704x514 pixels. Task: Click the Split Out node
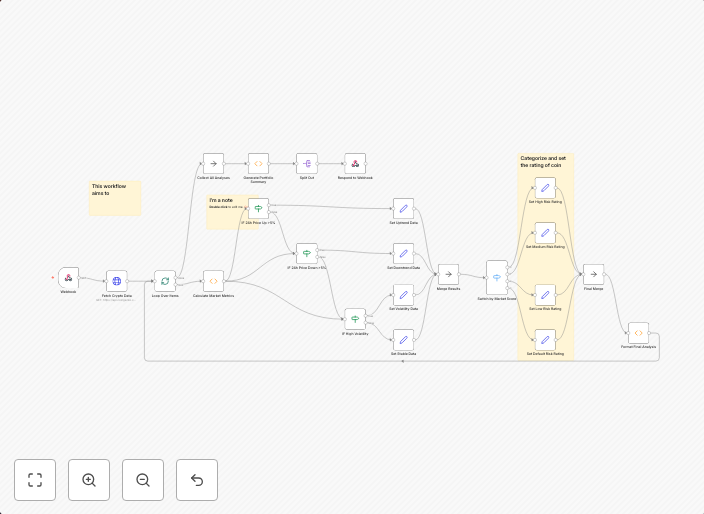(307, 163)
